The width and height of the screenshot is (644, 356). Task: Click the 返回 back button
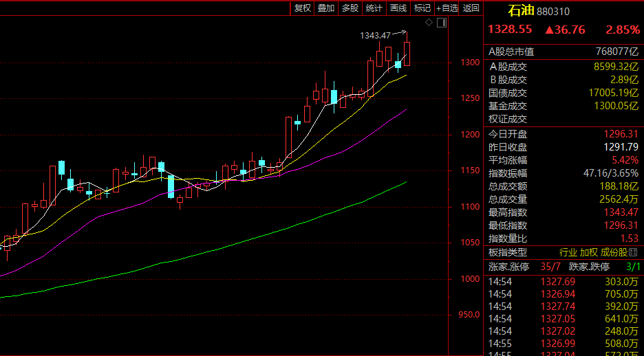(471, 8)
